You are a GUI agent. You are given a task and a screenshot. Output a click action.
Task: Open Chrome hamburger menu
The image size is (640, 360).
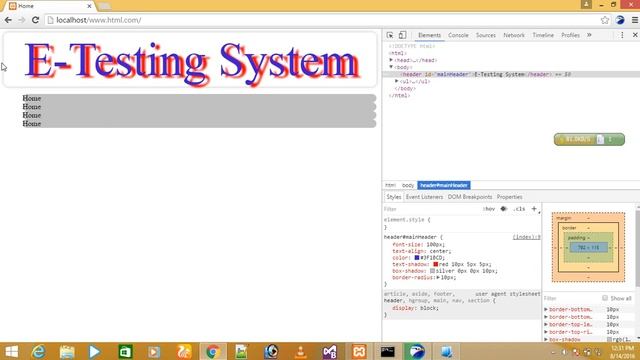(635, 20)
